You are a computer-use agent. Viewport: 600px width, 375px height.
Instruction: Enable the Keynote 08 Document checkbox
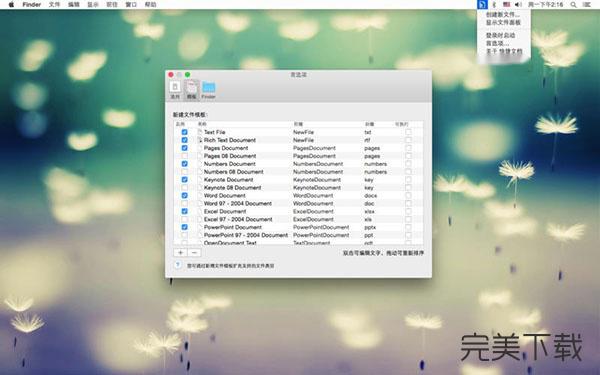tap(184, 188)
